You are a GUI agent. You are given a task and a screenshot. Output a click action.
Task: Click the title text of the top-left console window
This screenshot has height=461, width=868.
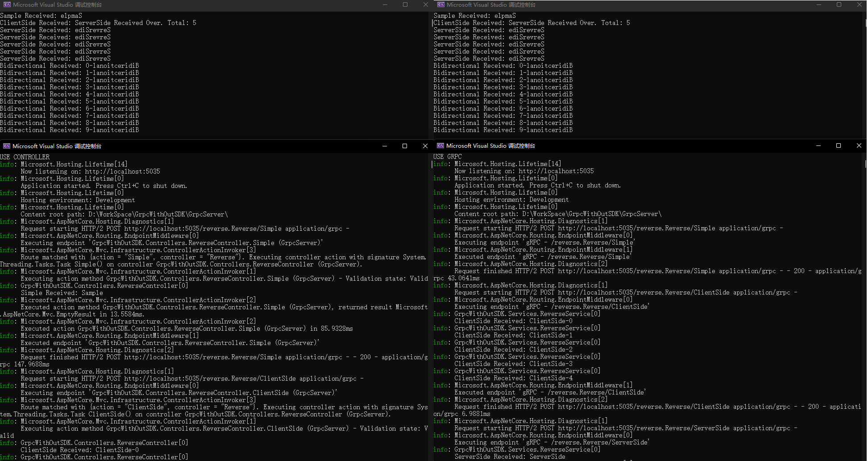click(57, 4)
